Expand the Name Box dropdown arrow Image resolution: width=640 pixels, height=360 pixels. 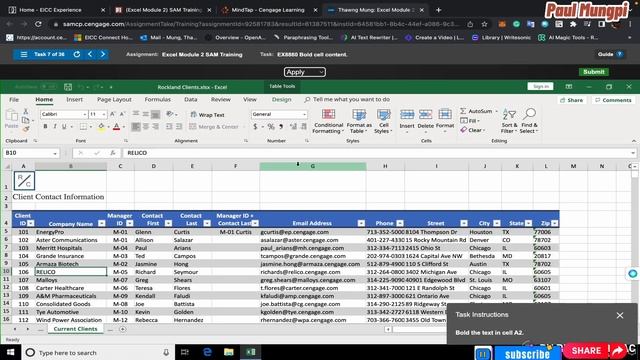(55, 153)
